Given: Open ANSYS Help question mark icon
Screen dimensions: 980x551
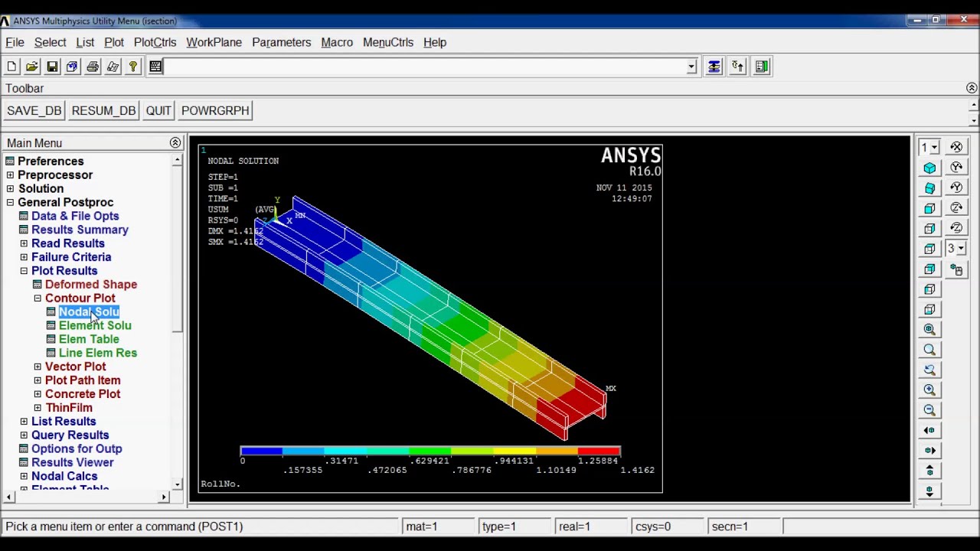Looking at the screenshot, I should coord(133,67).
